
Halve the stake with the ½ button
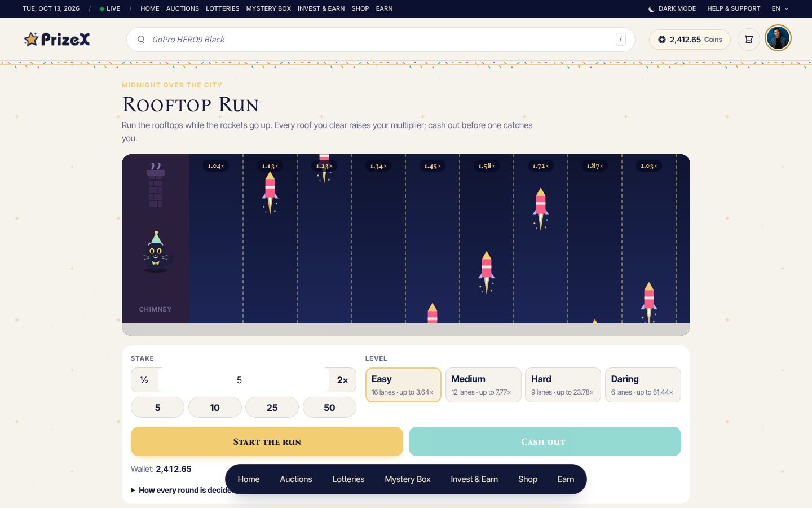[x=144, y=380]
